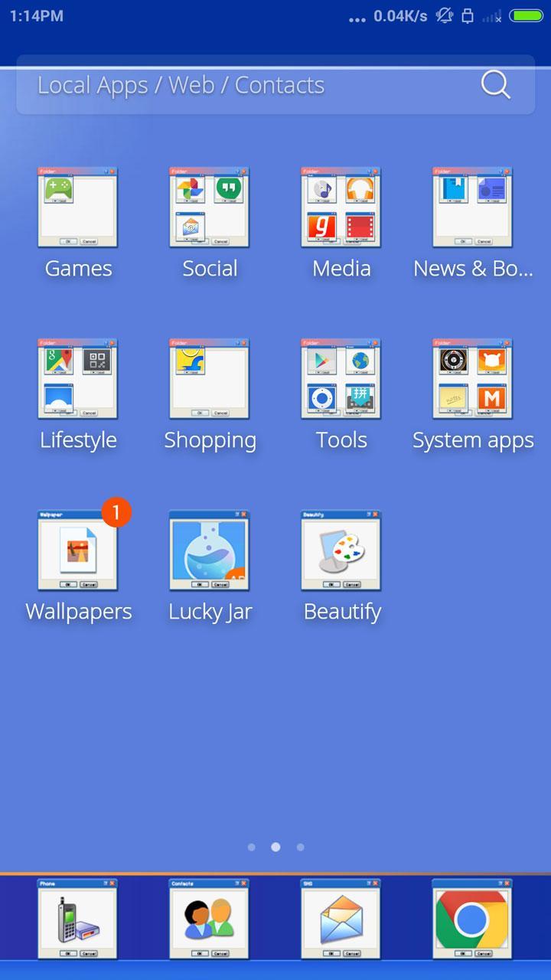
Task: Go to the third home page dot
Action: pos(300,847)
